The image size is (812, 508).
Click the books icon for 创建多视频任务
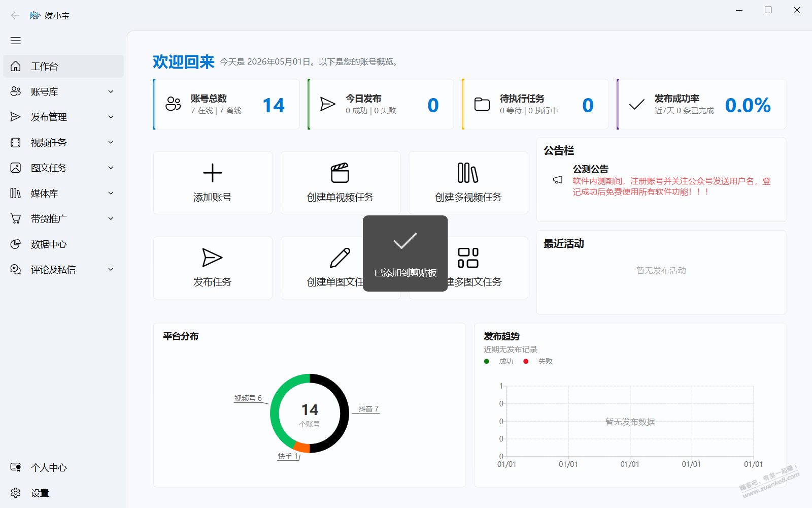pyautogui.click(x=468, y=173)
